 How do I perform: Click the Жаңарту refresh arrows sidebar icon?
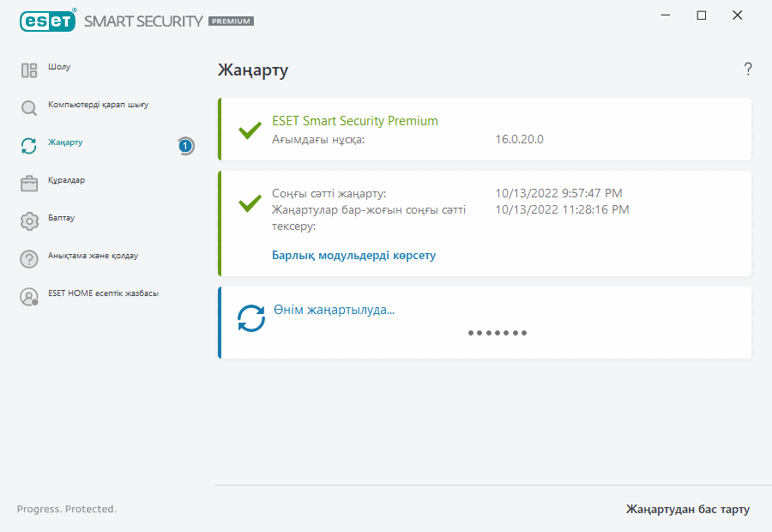[x=29, y=146]
